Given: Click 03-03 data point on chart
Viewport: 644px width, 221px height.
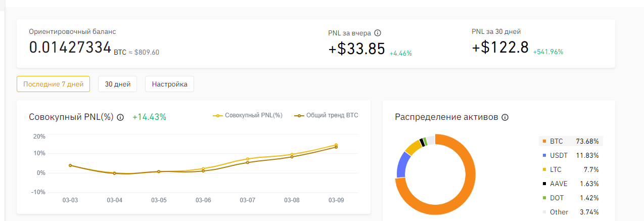Looking at the screenshot, I should (70, 165).
